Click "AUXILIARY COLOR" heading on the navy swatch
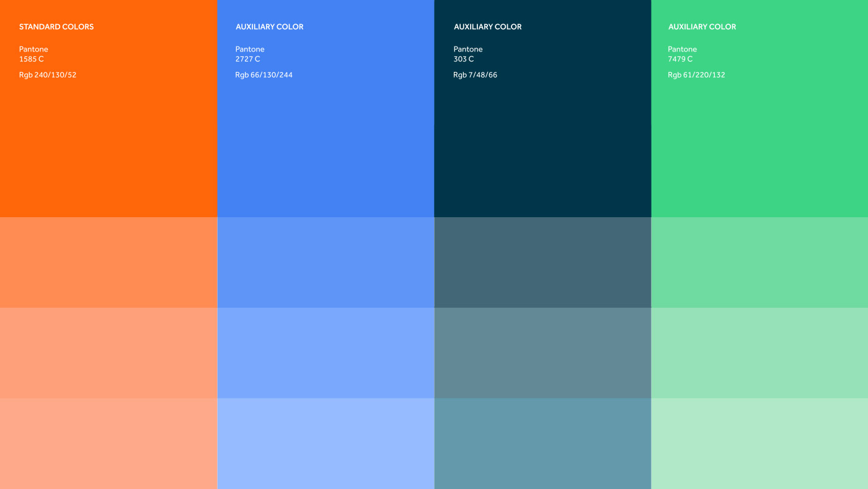 tap(488, 27)
